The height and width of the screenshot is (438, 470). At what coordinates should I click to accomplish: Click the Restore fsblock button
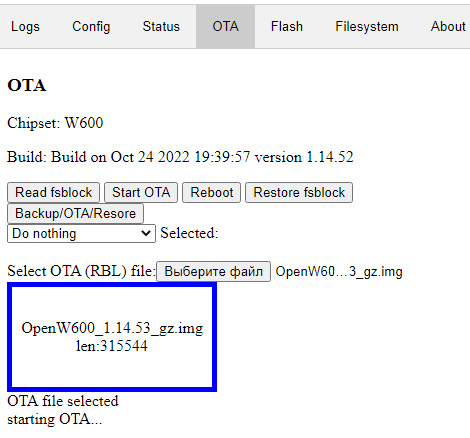pyautogui.click(x=299, y=192)
